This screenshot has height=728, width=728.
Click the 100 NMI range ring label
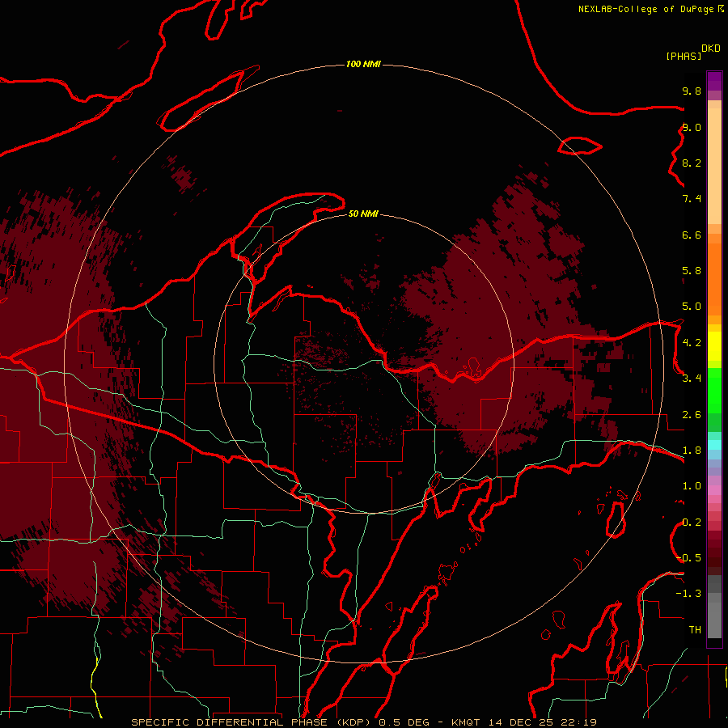coord(363,64)
